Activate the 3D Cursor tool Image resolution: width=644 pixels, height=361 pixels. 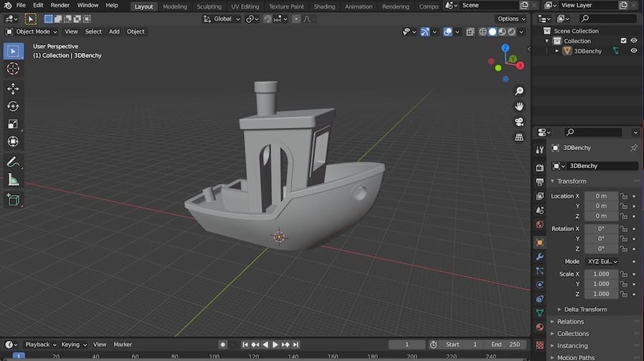click(13, 69)
